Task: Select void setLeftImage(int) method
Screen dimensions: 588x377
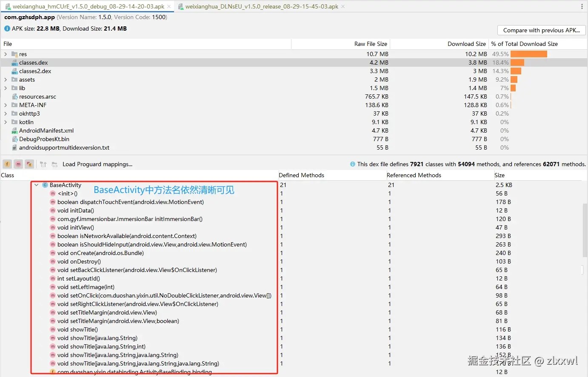Action: pyautogui.click(x=86, y=287)
